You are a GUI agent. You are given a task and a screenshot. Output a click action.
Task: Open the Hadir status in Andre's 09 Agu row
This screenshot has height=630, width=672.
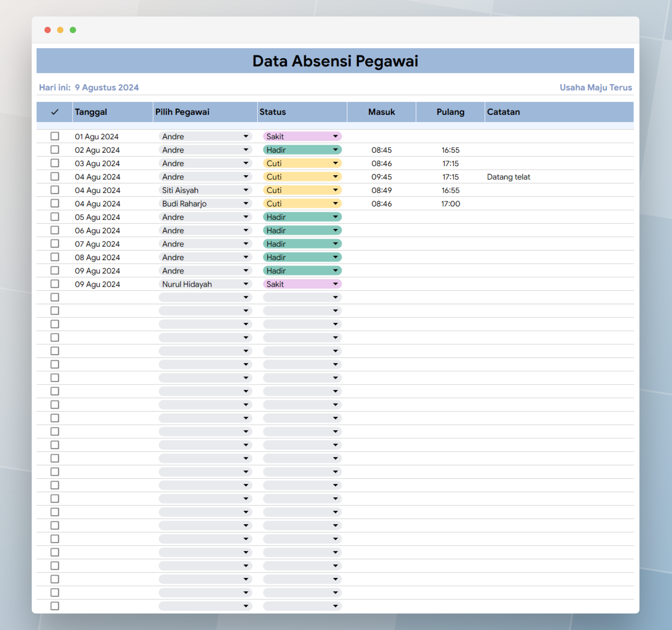pyautogui.click(x=302, y=270)
